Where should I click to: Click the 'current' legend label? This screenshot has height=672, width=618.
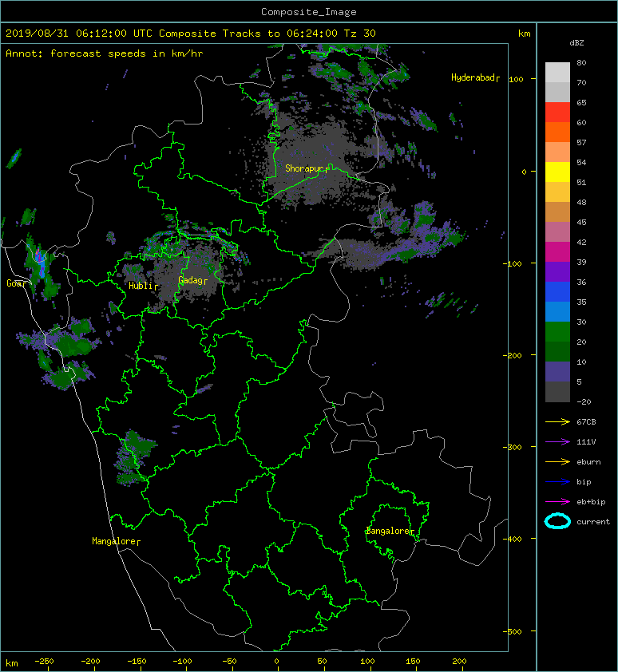(593, 522)
